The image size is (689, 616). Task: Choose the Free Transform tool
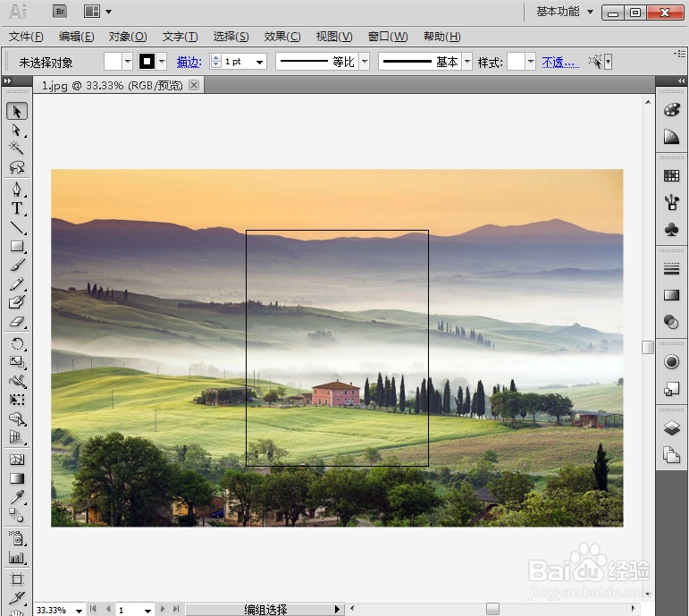click(17, 400)
